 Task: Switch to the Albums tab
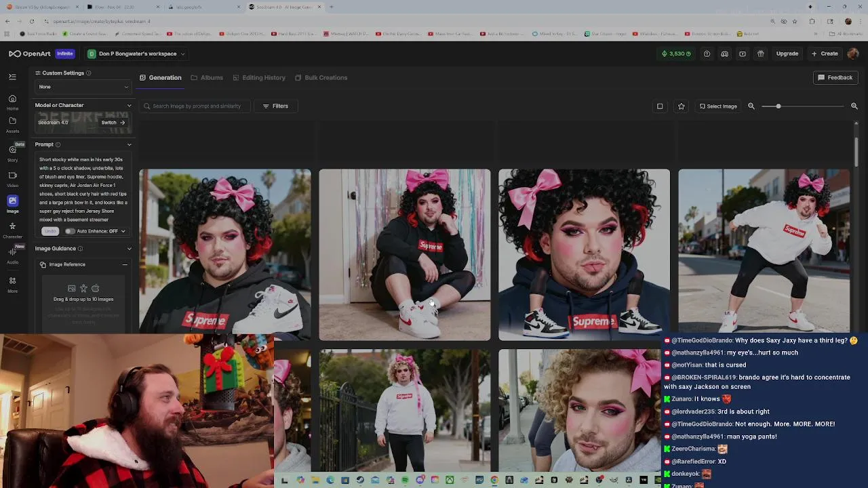coord(207,78)
